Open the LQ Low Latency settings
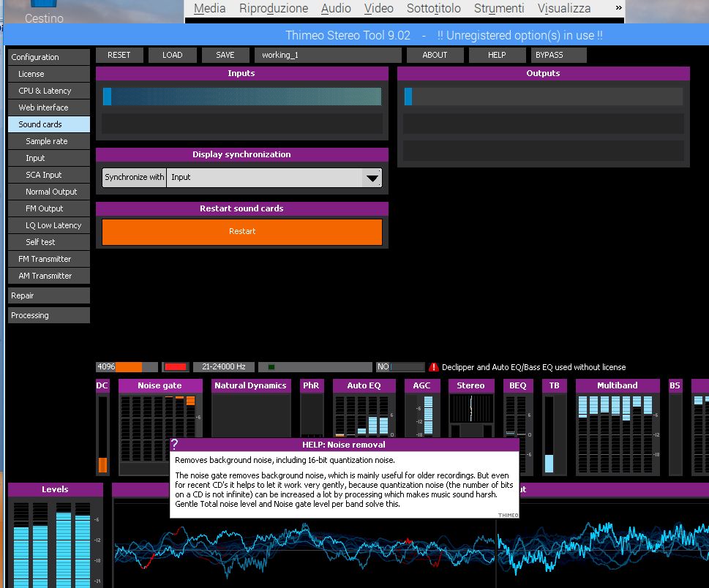This screenshot has width=709, height=588. point(49,225)
